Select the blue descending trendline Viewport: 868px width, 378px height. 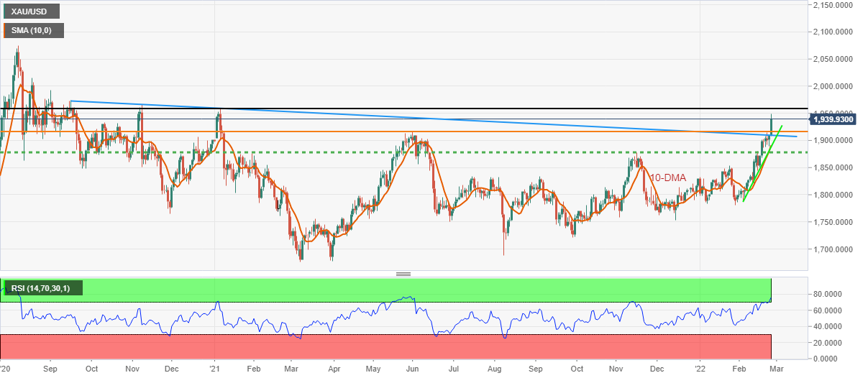[x=431, y=116]
